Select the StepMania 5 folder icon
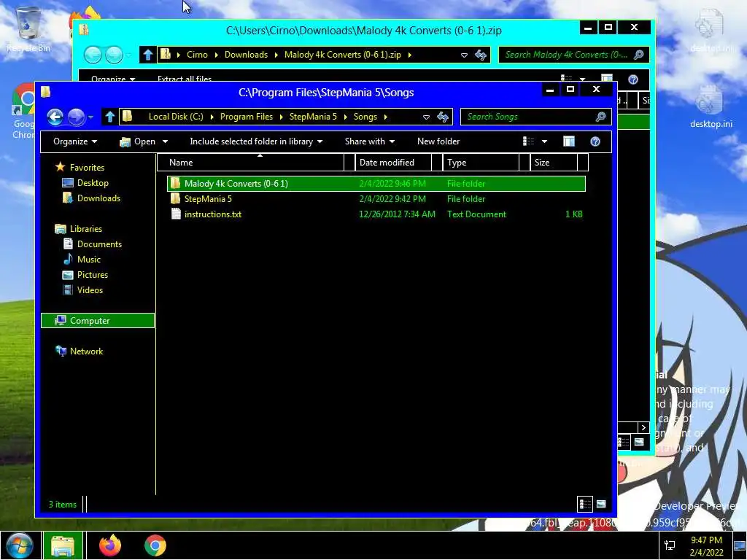747x560 pixels. [175, 199]
